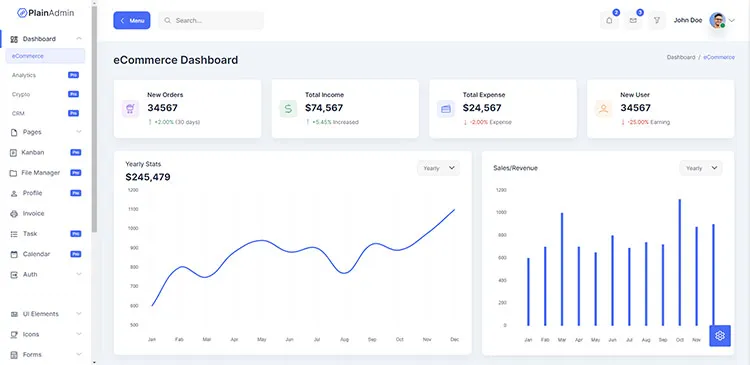This screenshot has height=365, width=750.
Task: Click the Pages document icon
Action: pyautogui.click(x=14, y=133)
